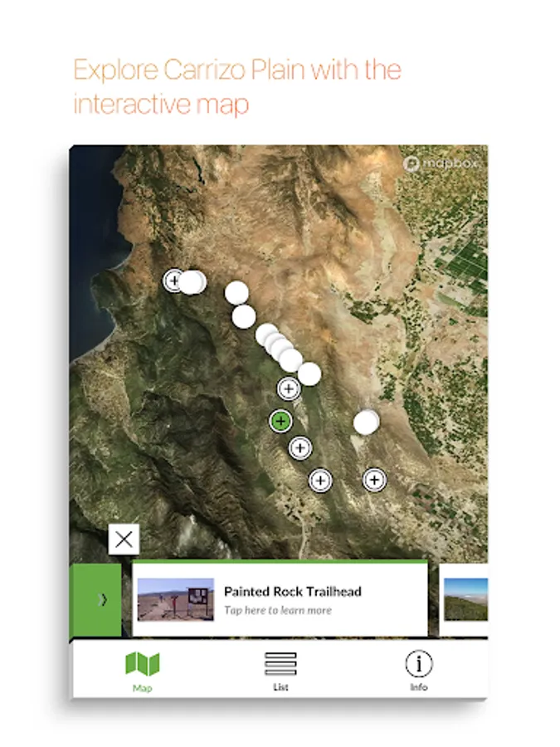Close the location card with X button
Screen dimensions: 560x747
[124, 539]
